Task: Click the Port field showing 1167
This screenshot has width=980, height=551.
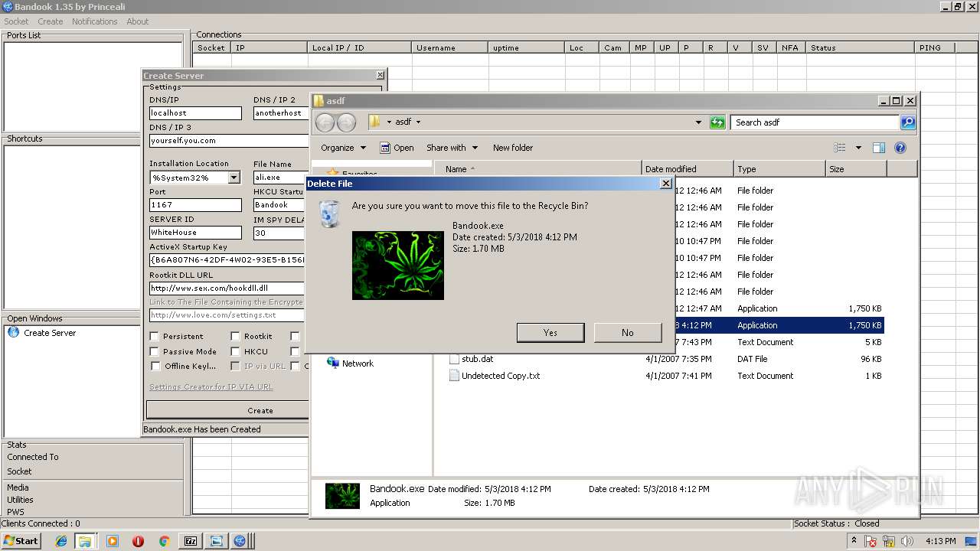Action: click(195, 205)
